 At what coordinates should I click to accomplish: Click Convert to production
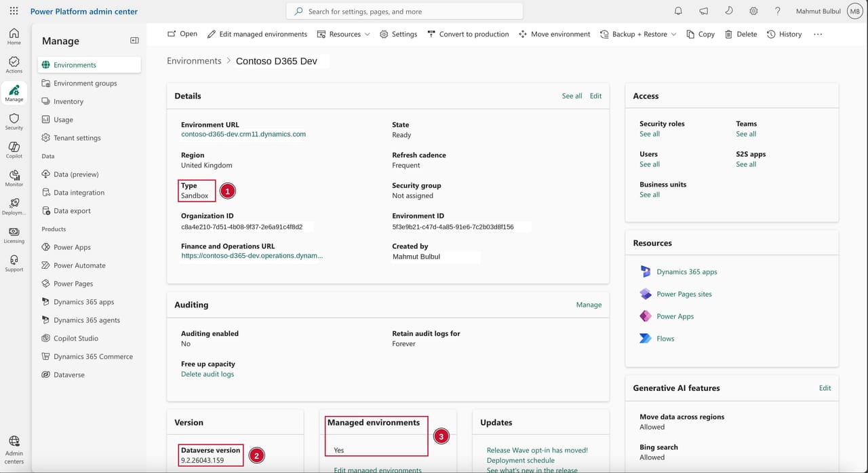point(468,34)
